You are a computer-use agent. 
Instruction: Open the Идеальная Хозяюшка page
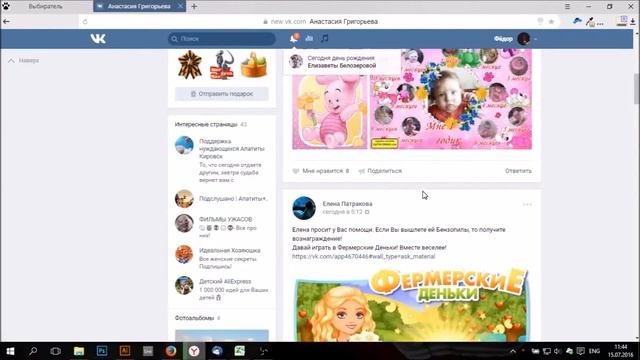pos(229,250)
